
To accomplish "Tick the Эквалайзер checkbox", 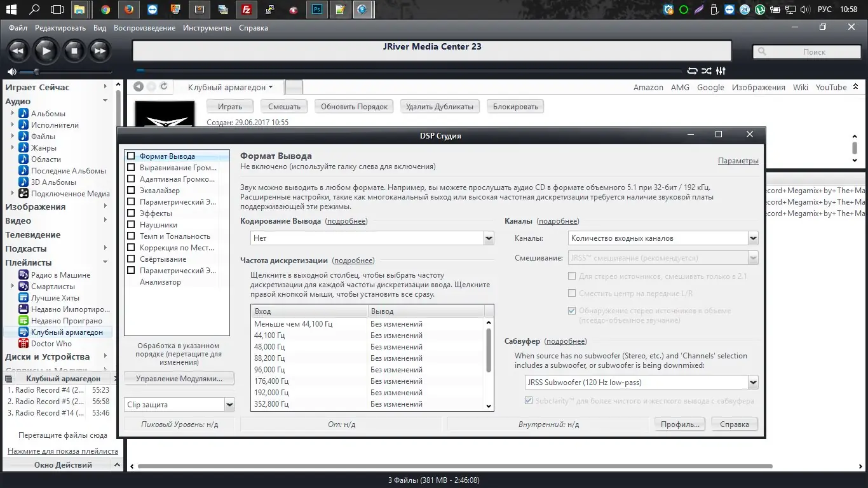I will [131, 190].
